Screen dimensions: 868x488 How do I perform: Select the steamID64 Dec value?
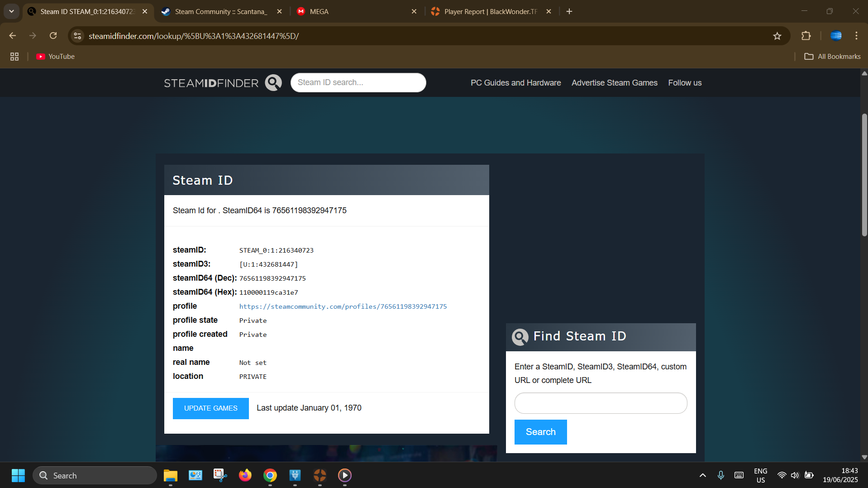pos(272,278)
